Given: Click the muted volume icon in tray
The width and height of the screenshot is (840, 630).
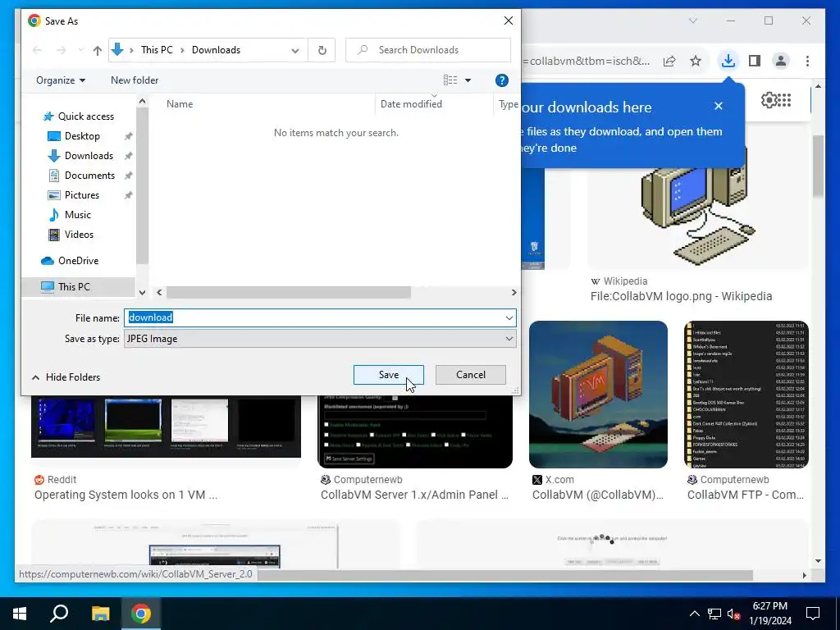Looking at the screenshot, I should tap(734, 614).
